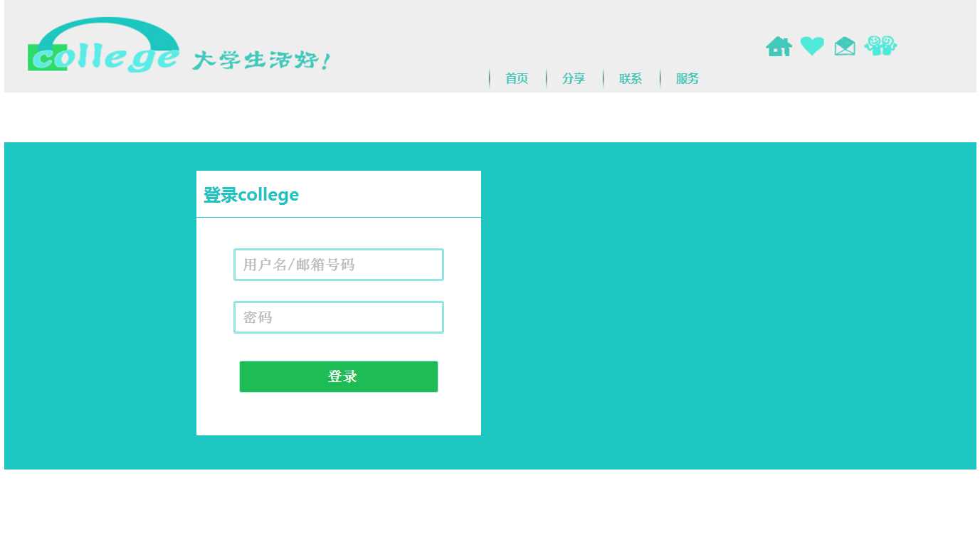The height and width of the screenshot is (557, 980).
Task: Go to the 首页 menu item
Action: coord(517,79)
